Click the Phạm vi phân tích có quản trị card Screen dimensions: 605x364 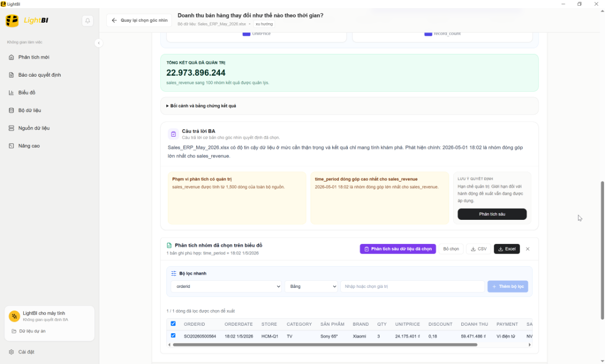237,198
